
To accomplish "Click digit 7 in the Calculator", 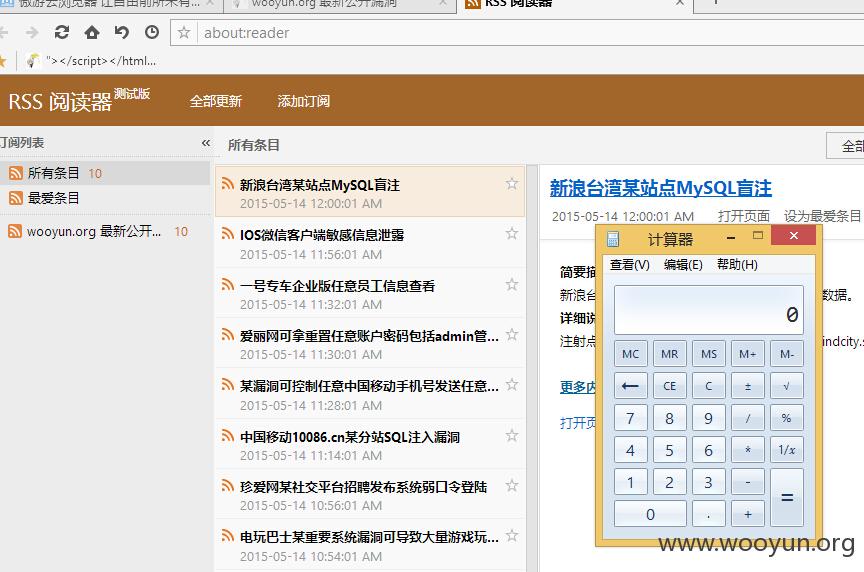I will (x=630, y=418).
